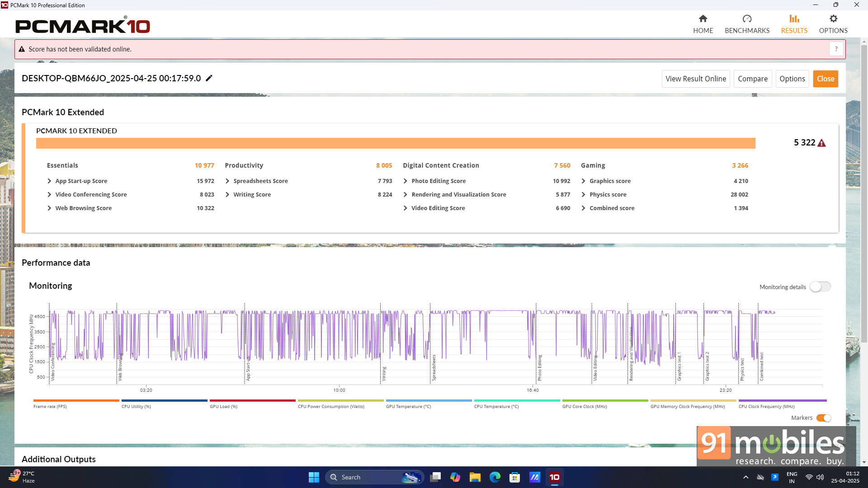Image resolution: width=868 pixels, height=488 pixels.
Task: Click the Essentials score 10 977
Action: coord(204,165)
